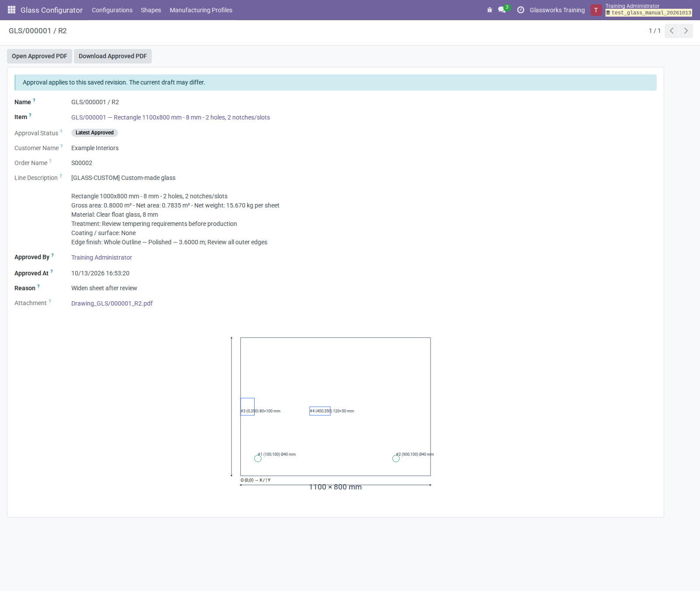Click help tooltip next to Name
Screen dimensions: 700x591
click(x=34, y=100)
